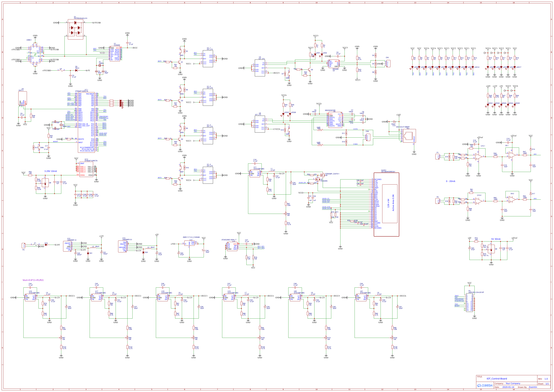Select the DHT11 U5 sensor symbol
This screenshot has height=392, width=554.
22,98
